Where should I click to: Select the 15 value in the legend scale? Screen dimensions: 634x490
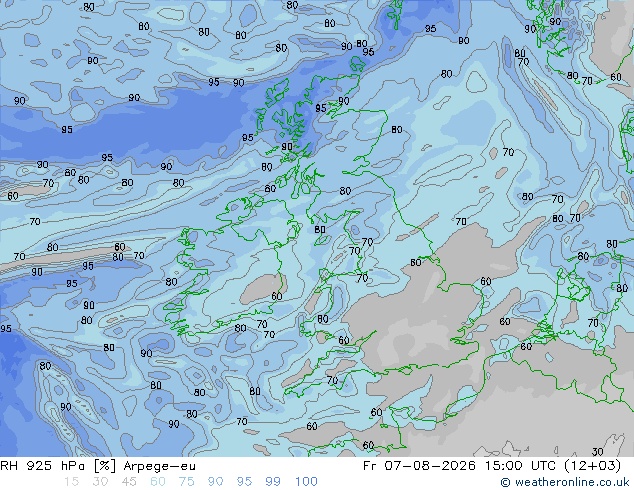tap(71, 482)
